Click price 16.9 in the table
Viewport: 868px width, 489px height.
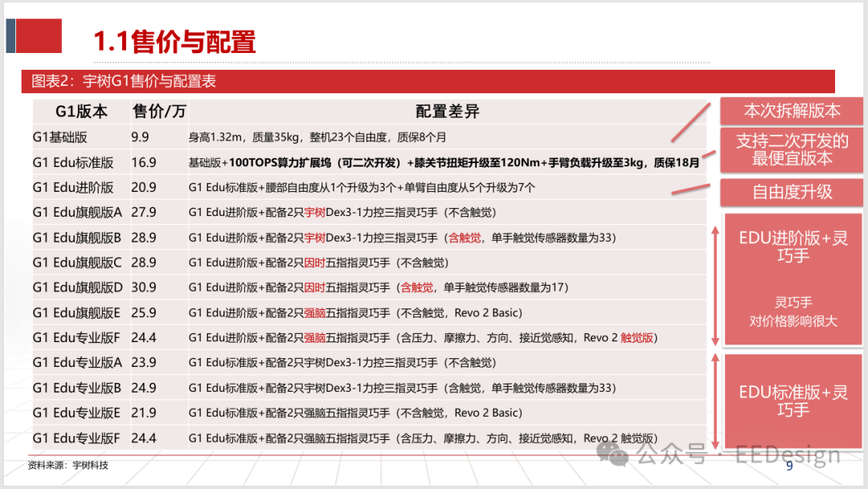143,163
